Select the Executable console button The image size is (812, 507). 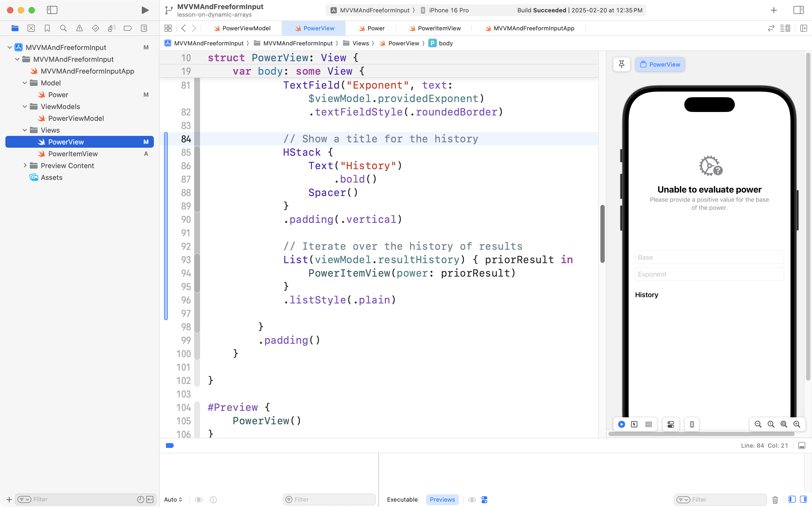402,499
